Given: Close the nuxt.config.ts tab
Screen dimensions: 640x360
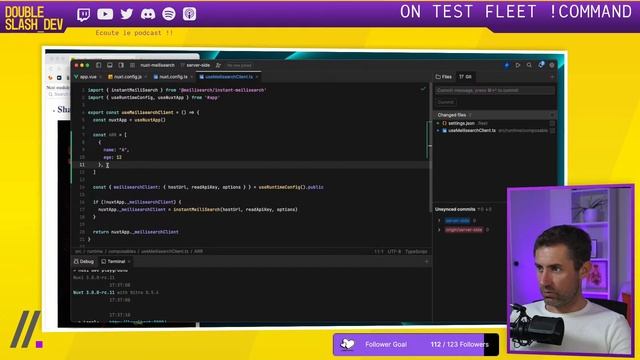Looking at the screenshot, I should coord(191,77).
